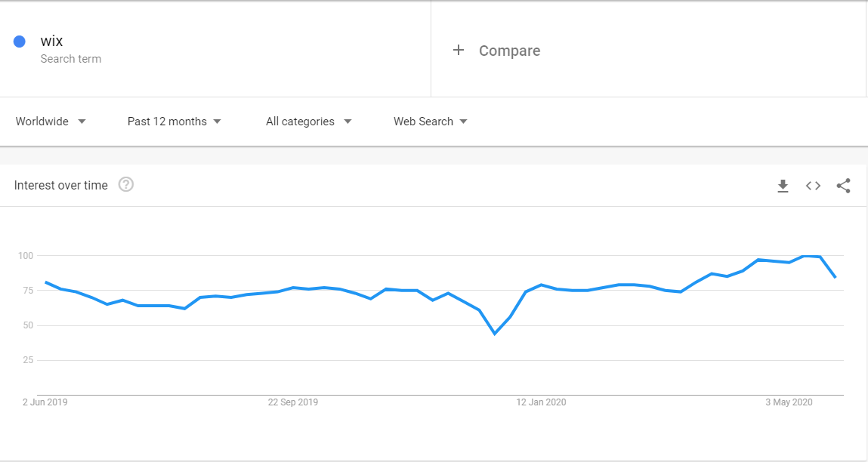Click the plus icon next to Compare
This screenshot has height=462, width=868.
pos(459,51)
